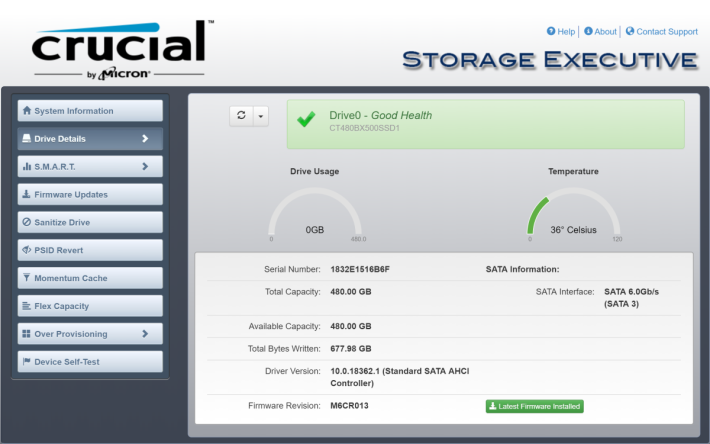Click the Crucial by Micron logo

122,50
